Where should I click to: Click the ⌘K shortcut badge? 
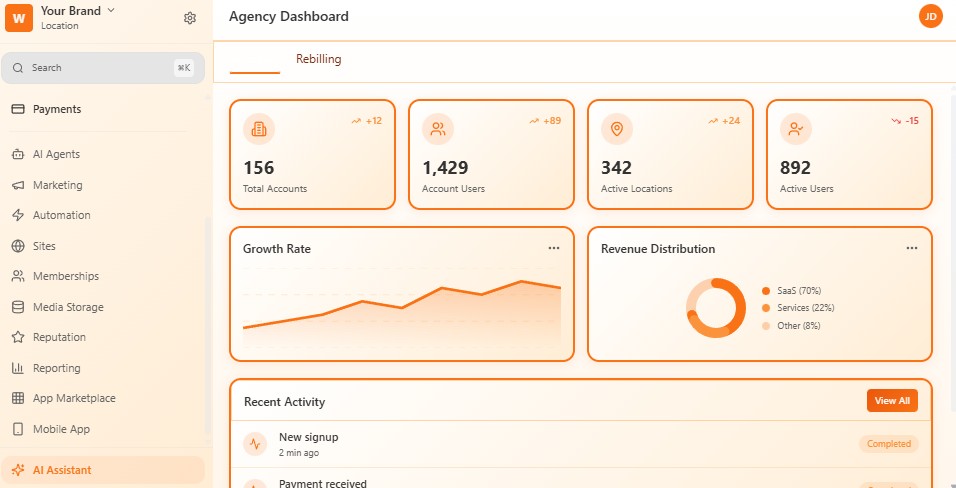coord(184,68)
